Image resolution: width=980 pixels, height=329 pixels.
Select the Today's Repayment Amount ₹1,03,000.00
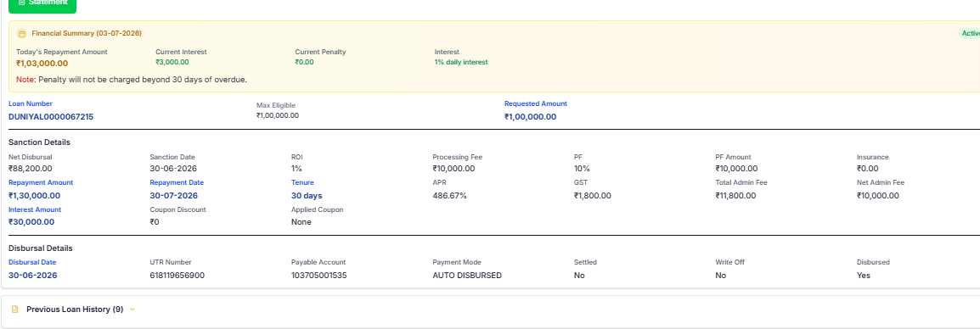click(42, 63)
